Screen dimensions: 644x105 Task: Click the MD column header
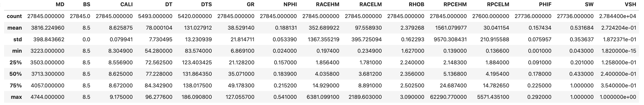click(x=60, y=4)
